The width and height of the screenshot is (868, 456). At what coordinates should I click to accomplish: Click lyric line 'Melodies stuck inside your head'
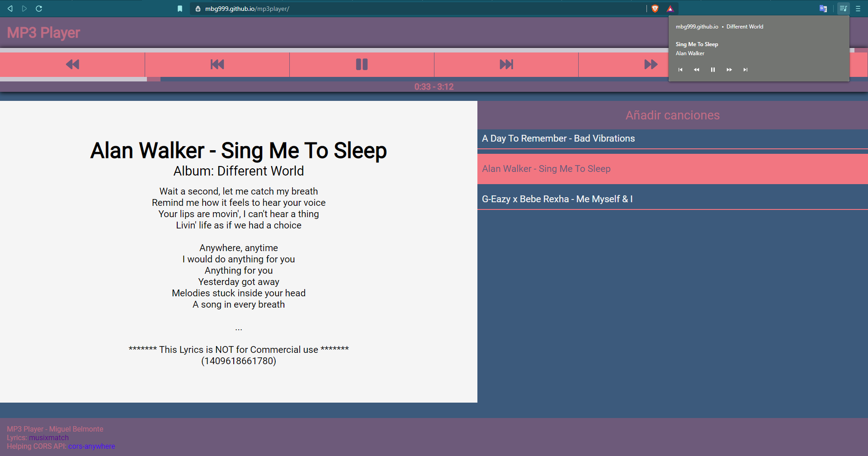[239, 293]
